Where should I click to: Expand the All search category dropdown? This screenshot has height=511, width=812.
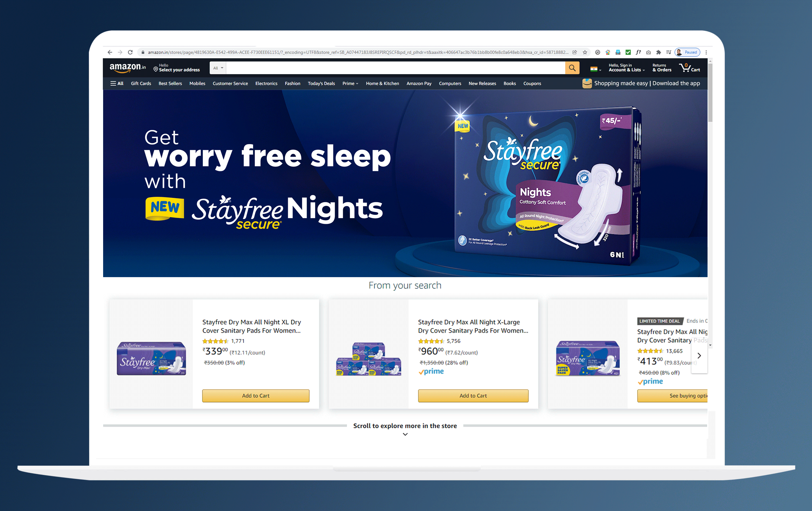coord(218,68)
